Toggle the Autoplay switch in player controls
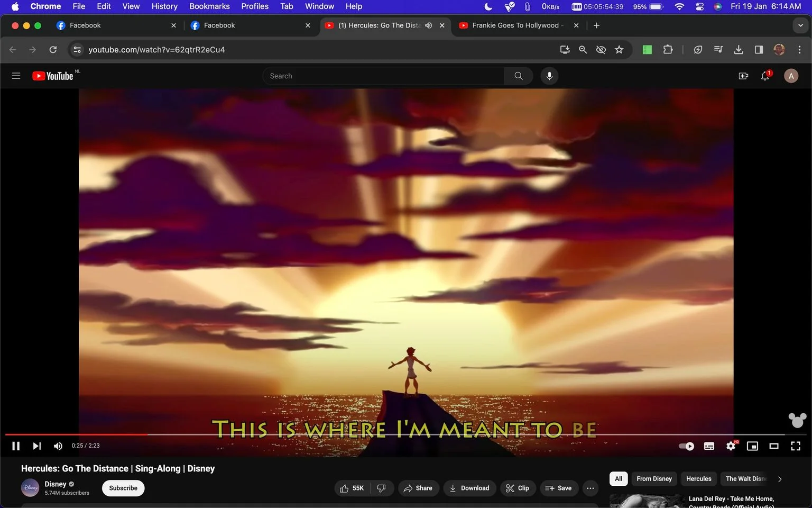The image size is (812, 508). [x=686, y=446]
